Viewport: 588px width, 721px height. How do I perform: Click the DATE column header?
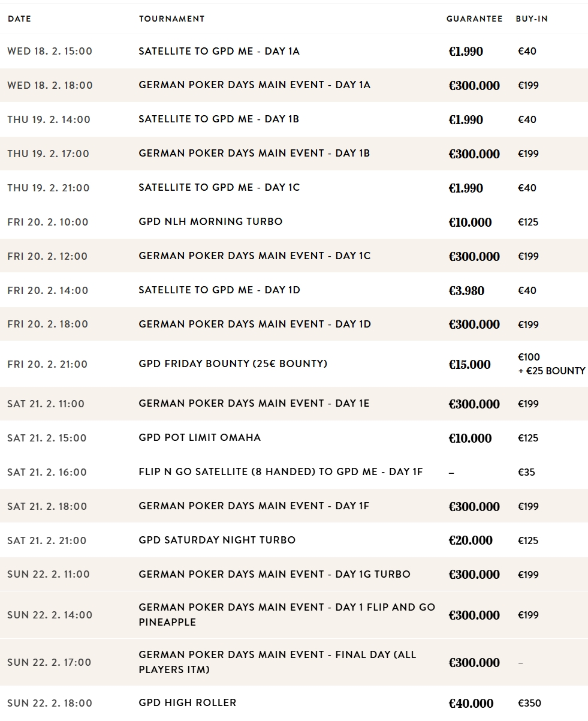pos(19,19)
